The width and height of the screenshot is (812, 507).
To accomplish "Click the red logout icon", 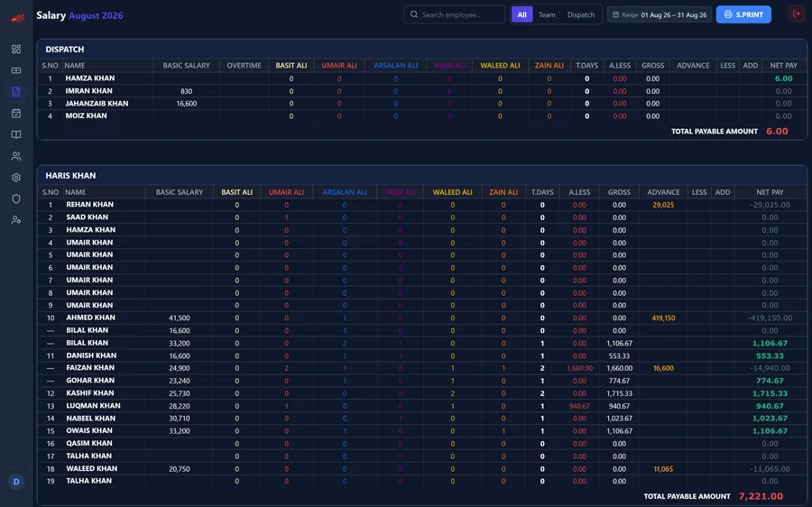I will [x=797, y=14].
